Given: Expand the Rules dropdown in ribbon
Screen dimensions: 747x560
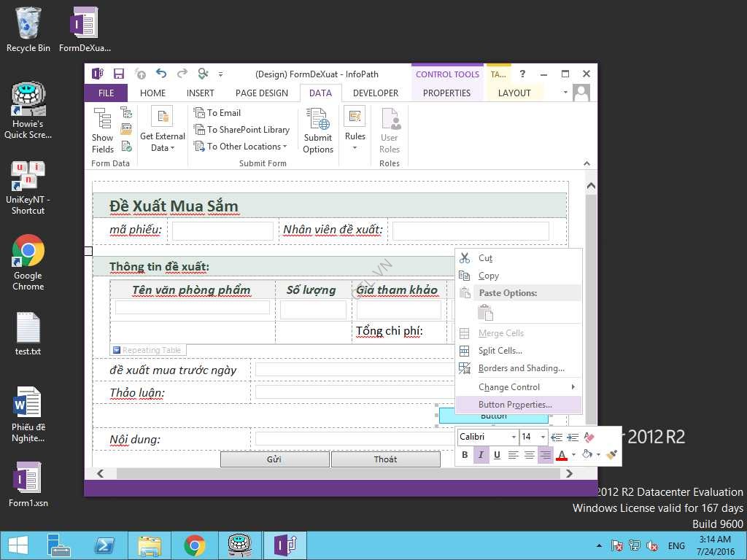Looking at the screenshot, I should 355,148.
